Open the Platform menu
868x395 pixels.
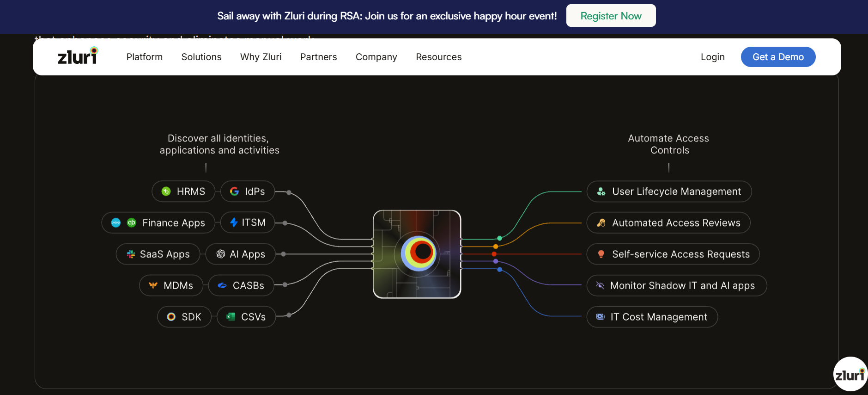pos(145,57)
